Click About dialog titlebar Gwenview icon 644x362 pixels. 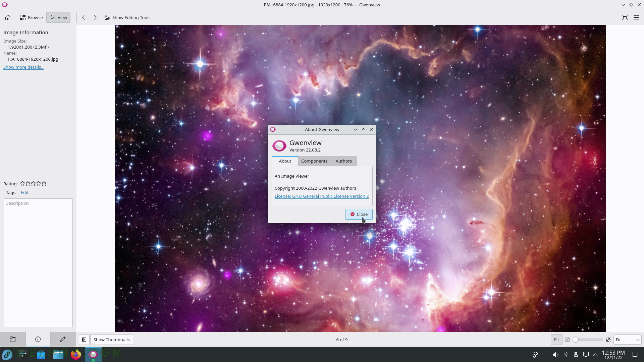pos(273,129)
